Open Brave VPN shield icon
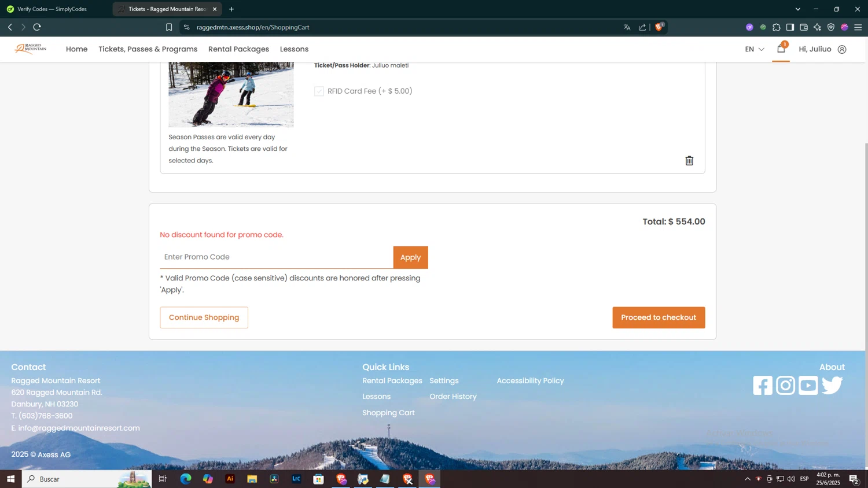868x488 pixels. [x=831, y=27]
